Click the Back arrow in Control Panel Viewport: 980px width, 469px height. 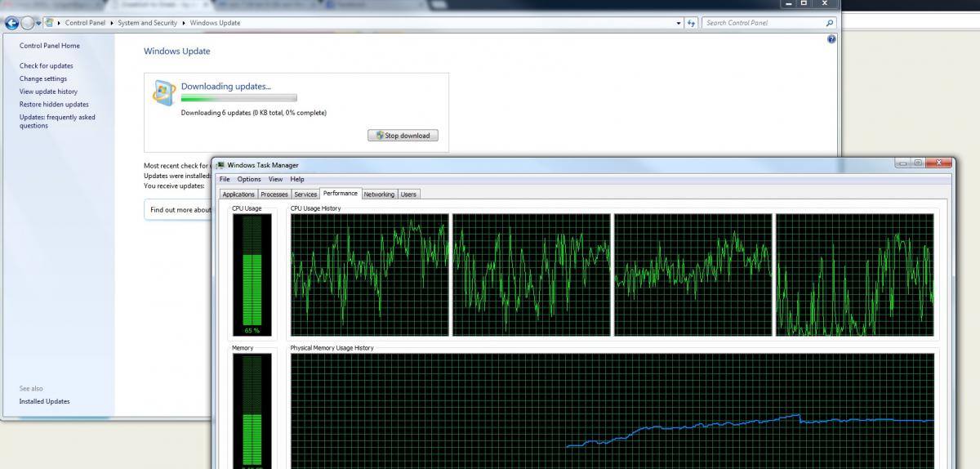click(11, 23)
